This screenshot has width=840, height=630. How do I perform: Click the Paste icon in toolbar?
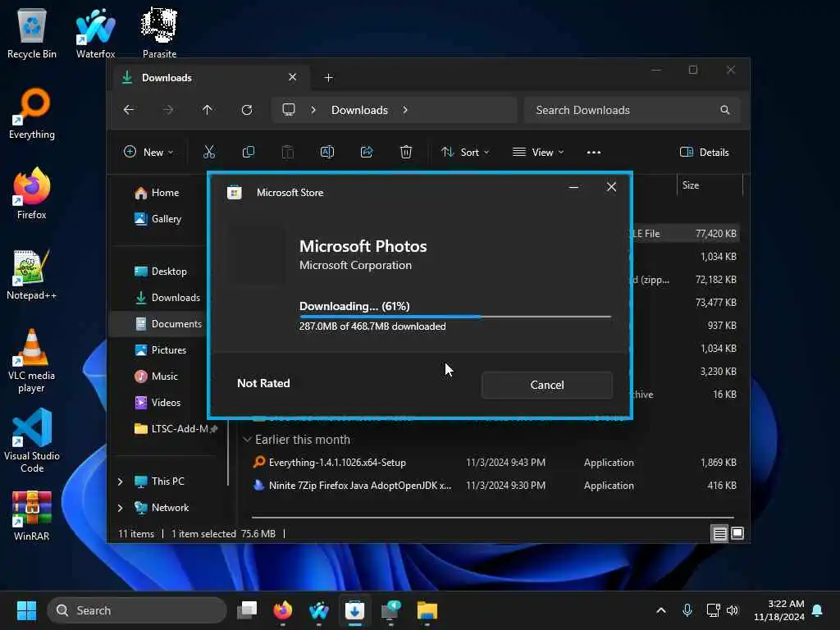click(x=288, y=152)
